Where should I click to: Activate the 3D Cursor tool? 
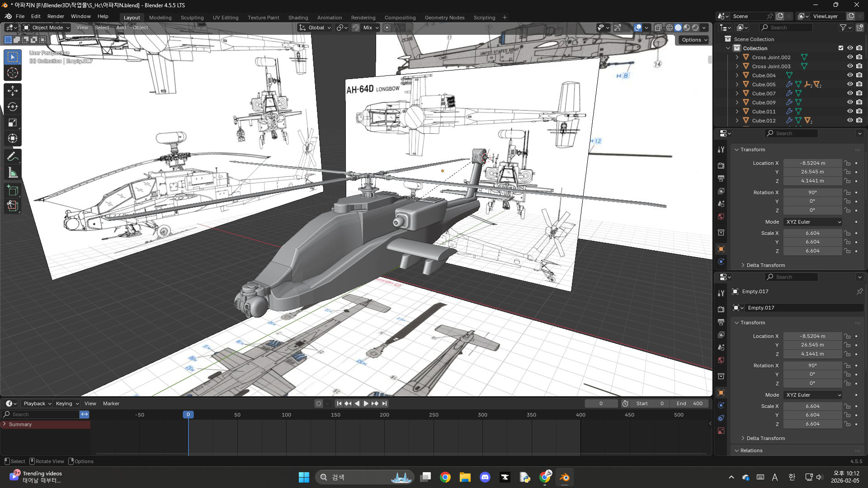pyautogui.click(x=13, y=73)
